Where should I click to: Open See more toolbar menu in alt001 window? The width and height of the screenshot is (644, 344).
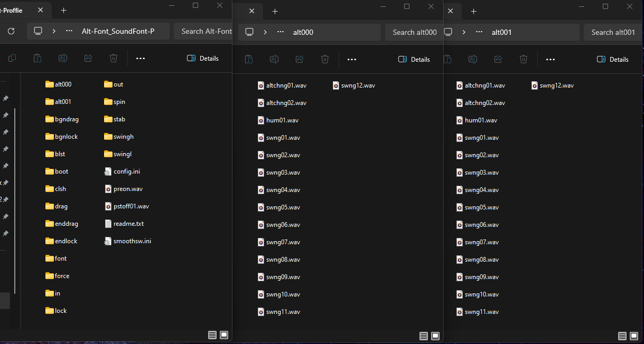[x=550, y=59]
